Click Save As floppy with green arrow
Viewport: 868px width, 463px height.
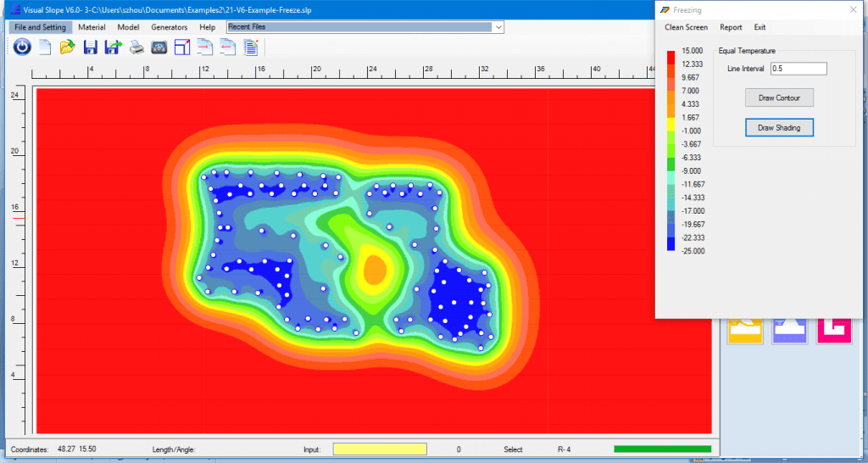click(113, 47)
